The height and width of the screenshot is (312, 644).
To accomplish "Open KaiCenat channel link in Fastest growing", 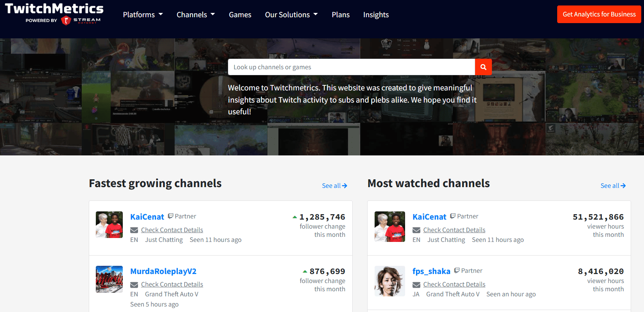I will pos(147,217).
